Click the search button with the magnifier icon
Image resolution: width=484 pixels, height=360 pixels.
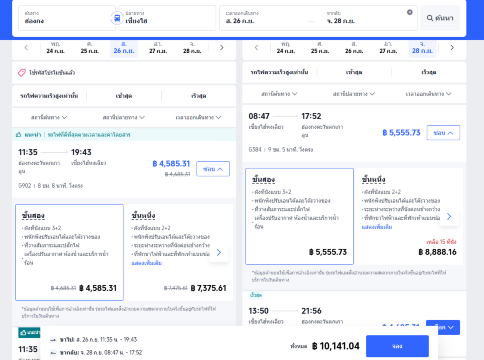(440, 18)
